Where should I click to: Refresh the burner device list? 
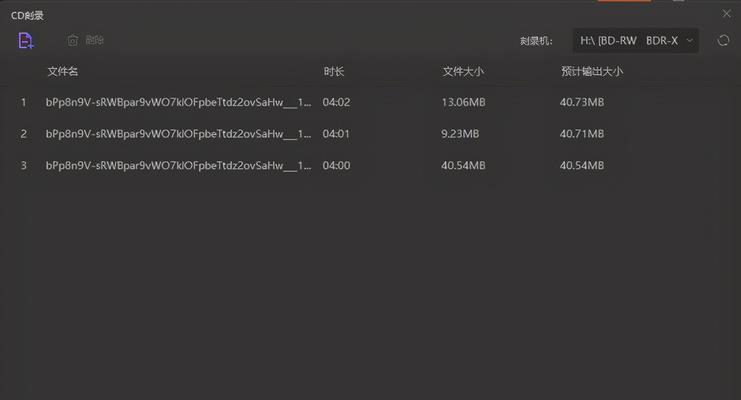point(723,41)
